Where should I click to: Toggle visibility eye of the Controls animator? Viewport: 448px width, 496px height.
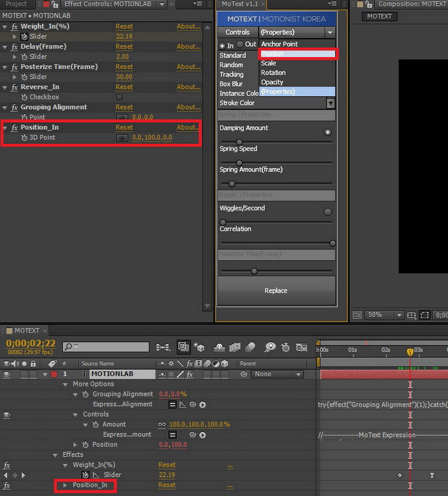pyautogui.click(x=6, y=415)
